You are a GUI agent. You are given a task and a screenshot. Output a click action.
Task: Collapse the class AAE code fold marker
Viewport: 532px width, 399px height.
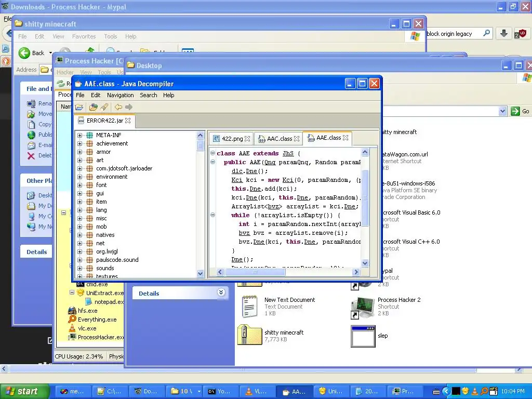coord(212,153)
